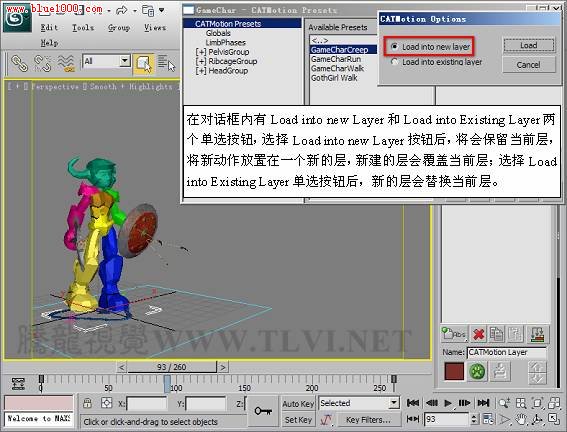Open the Redo history dropdown arrow
This screenshot has height=432, width=567.
[134, 11]
